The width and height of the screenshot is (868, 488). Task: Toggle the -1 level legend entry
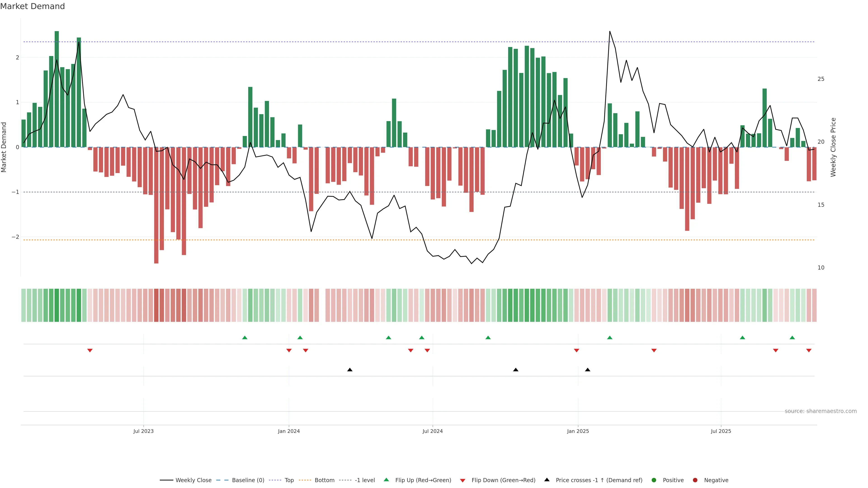point(365,480)
